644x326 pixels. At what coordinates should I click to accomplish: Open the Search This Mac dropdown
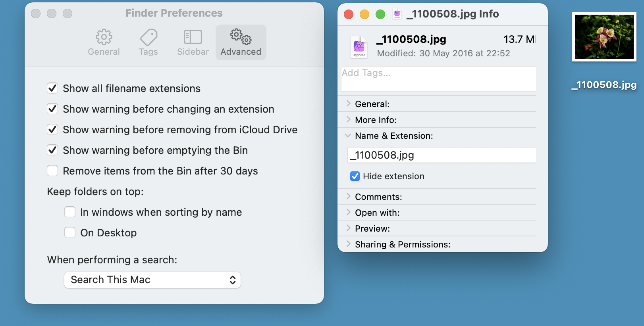(152, 280)
